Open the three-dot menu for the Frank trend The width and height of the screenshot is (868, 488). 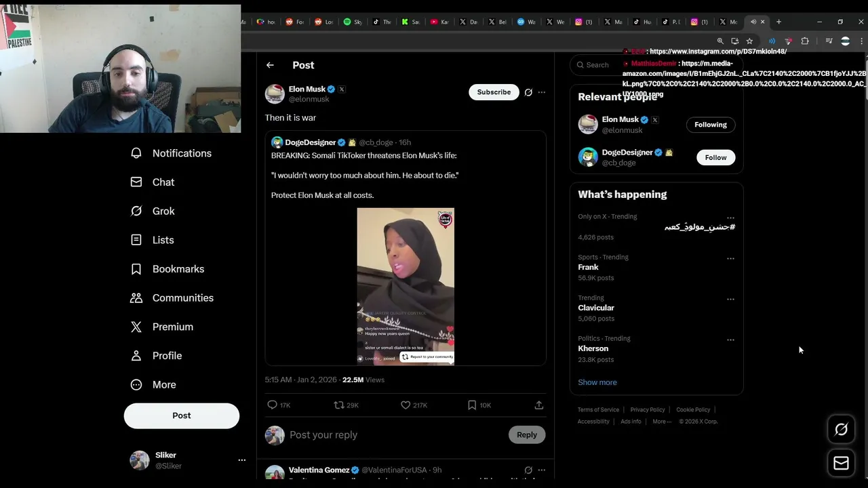pos(730,258)
